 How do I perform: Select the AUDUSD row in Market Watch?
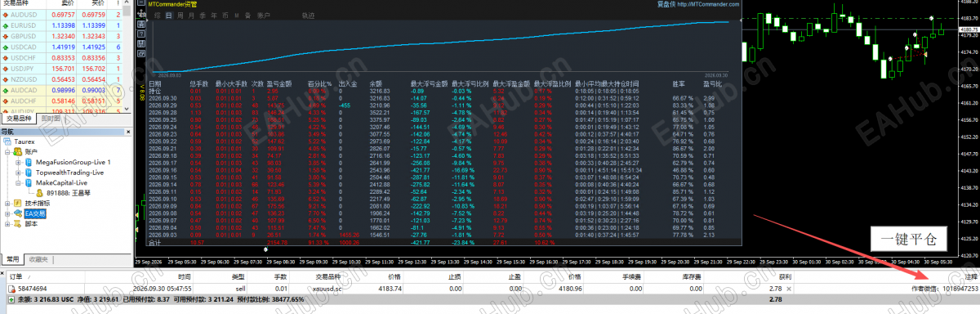pos(62,15)
